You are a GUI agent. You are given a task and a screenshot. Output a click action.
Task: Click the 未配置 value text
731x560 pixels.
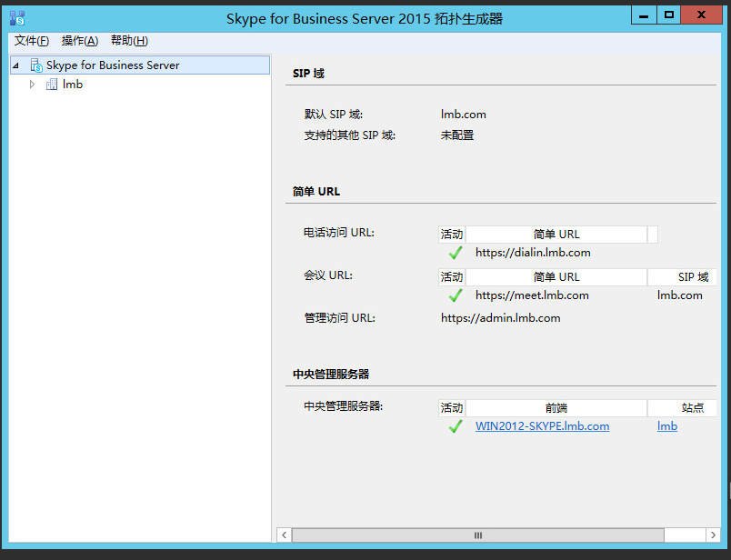click(x=456, y=135)
